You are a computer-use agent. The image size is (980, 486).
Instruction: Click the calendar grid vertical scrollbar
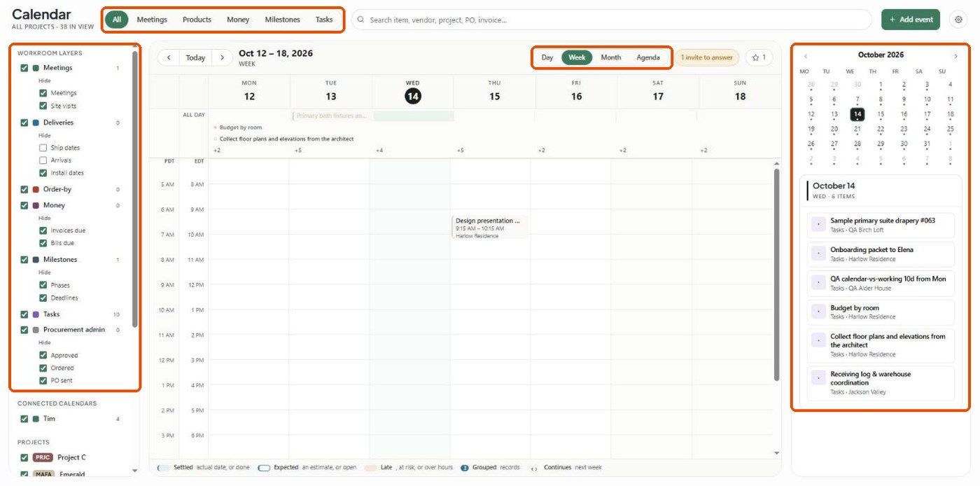776,275
